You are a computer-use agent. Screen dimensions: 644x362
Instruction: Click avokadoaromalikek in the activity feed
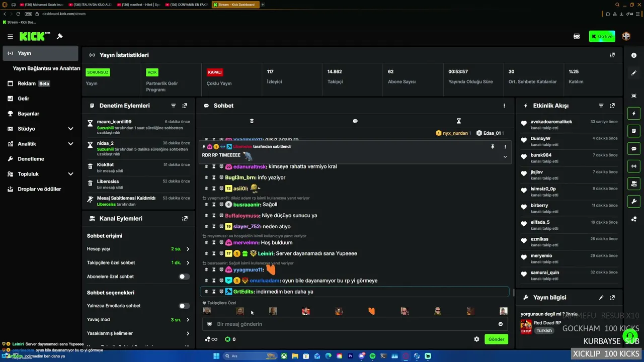(x=551, y=122)
